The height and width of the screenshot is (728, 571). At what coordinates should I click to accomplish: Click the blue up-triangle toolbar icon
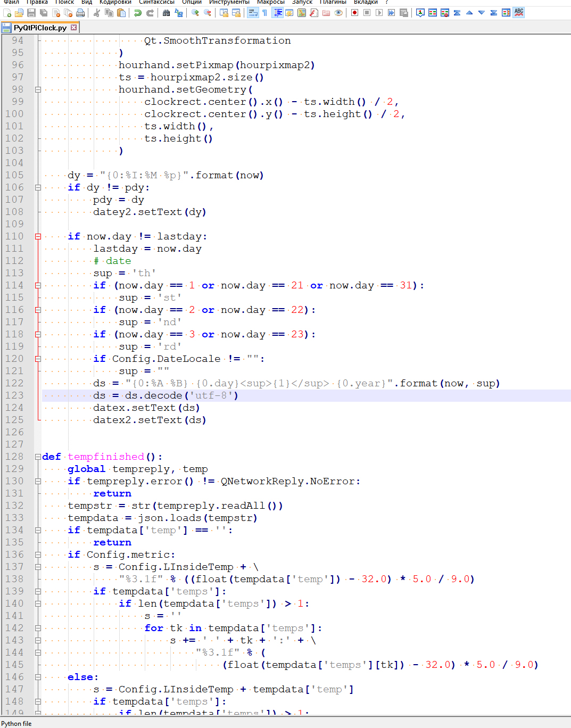pos(469,13)
